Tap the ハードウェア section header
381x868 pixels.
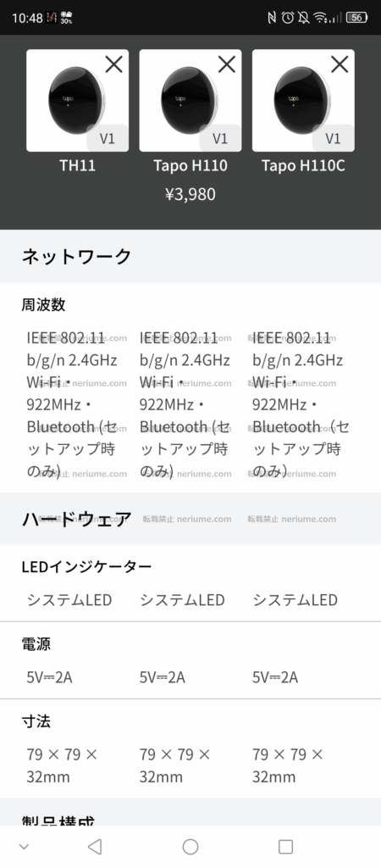(x=190, y=519)
